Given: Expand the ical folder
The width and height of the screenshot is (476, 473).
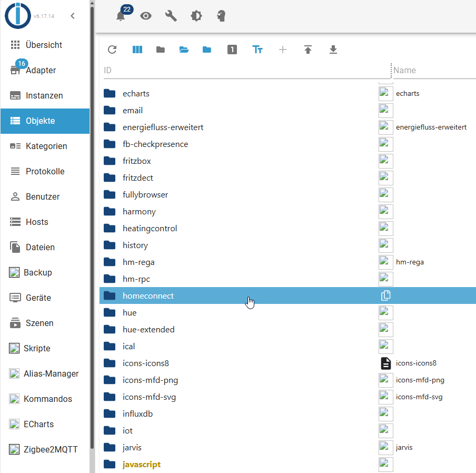Looking at the screenshot, I should click(x=110, y=347).
